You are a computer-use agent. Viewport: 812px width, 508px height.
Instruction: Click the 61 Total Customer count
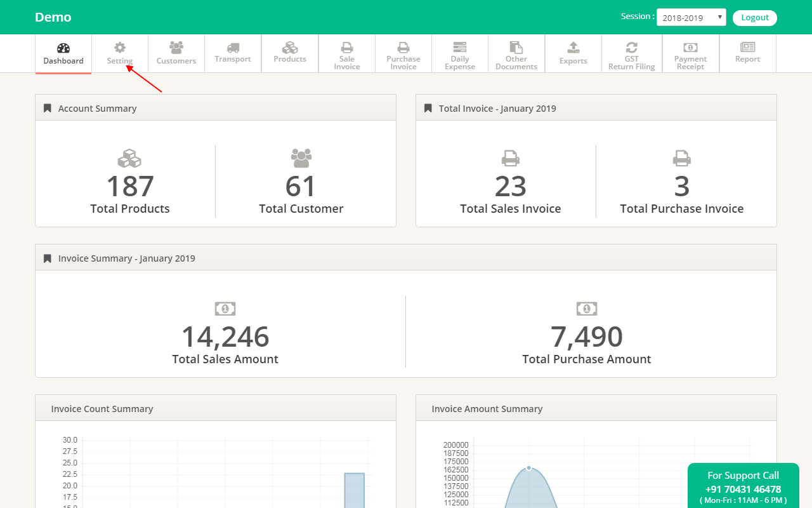pos(301,187)
